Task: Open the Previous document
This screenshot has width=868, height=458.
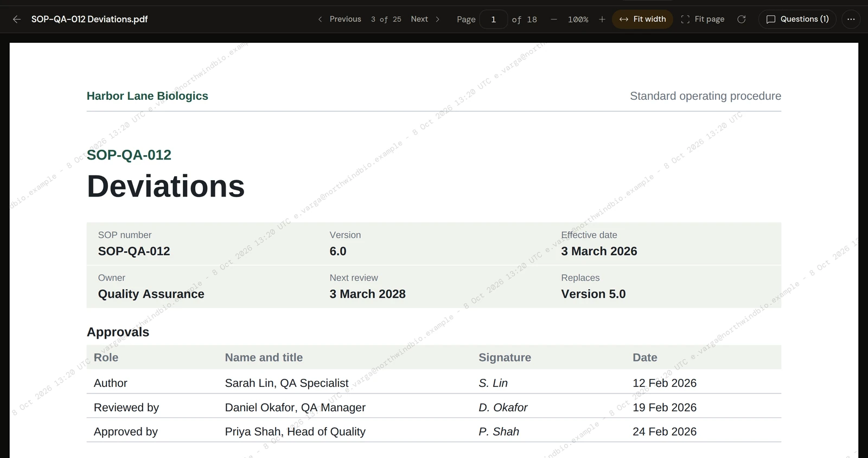Action: [x=340, y=20]
